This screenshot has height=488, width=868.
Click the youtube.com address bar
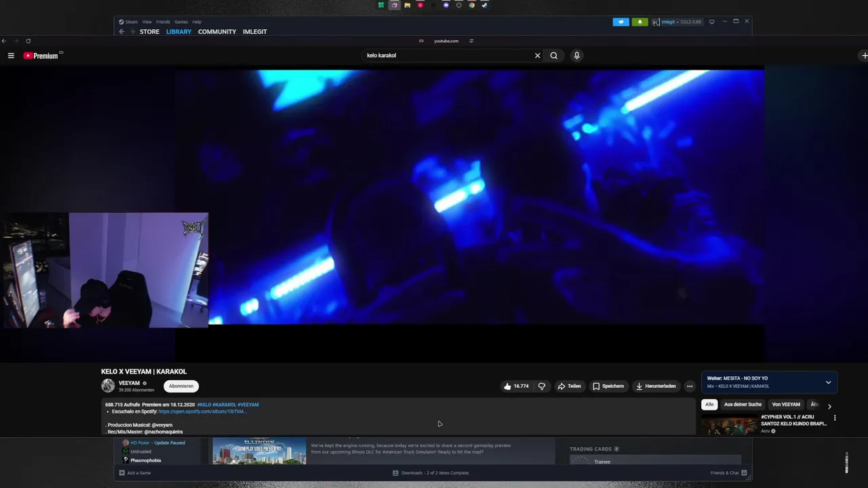446,41
